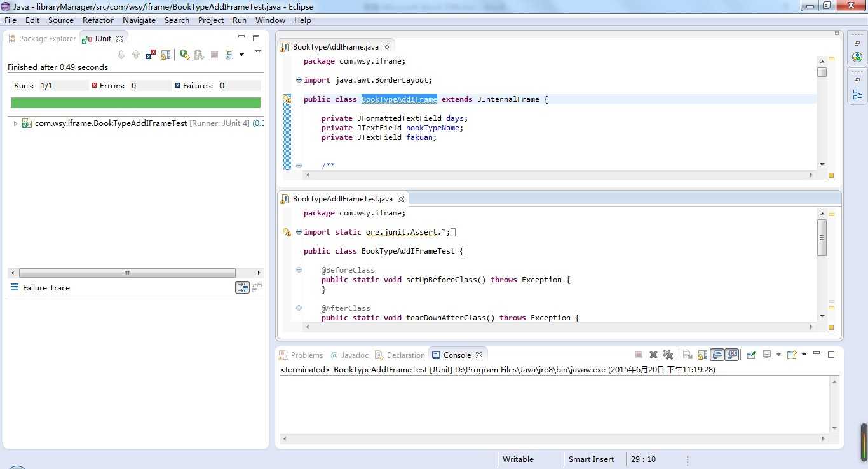Collapse @AfterClass method fold
Viewport: 868px width, 469px height.
tap(299, 308)
